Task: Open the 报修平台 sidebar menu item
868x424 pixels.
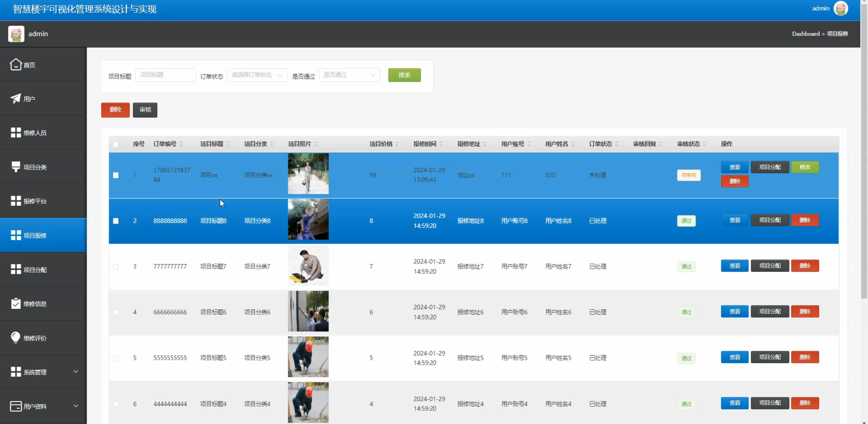Action: (x=35, y=201)
